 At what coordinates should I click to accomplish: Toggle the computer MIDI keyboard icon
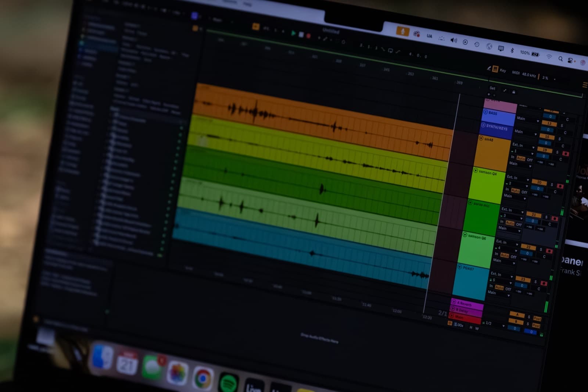pos(495,69)
